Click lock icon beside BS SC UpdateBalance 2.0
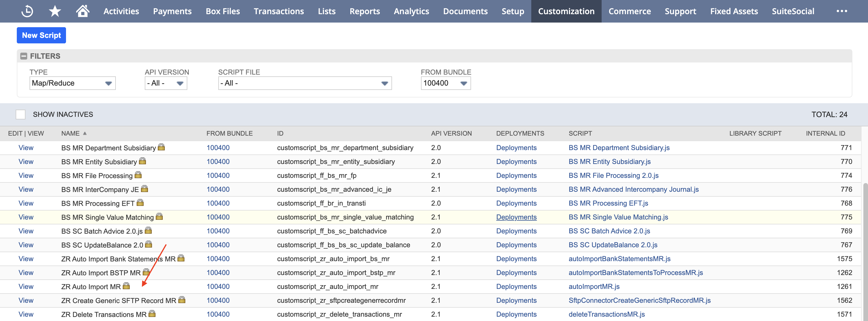Image resolution: width=868 pixels, height=321 pixels. tap(149, 244)
